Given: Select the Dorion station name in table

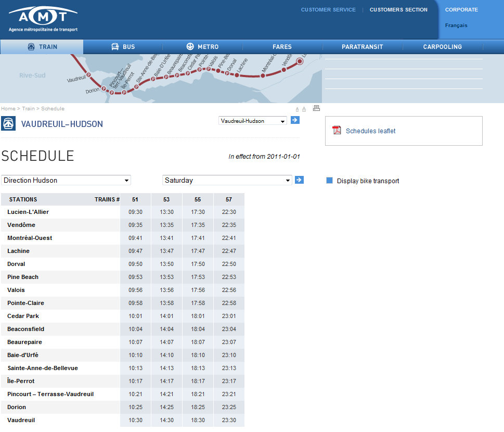Looking at the screenshot, I should pos(17,407).
